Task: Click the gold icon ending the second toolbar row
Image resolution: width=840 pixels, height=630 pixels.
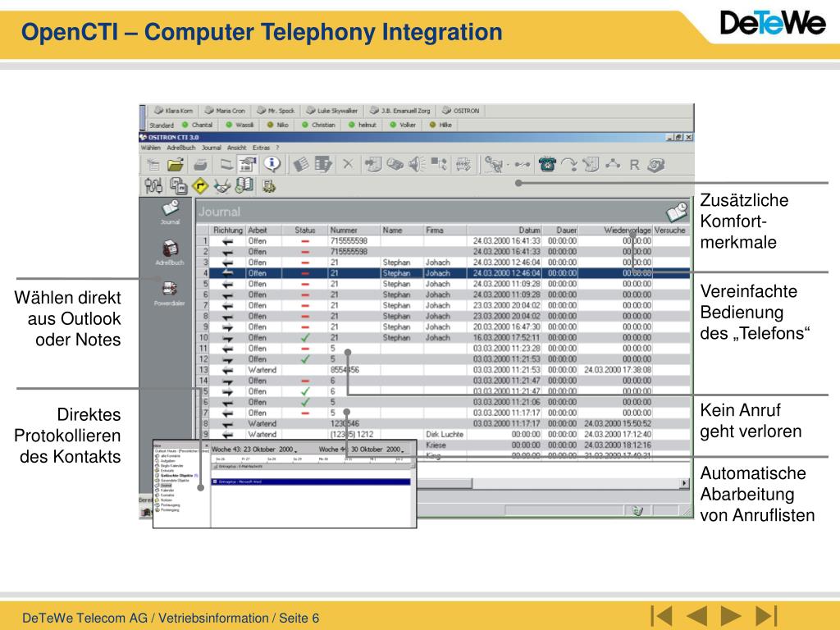Action: [x=268, y=186]
